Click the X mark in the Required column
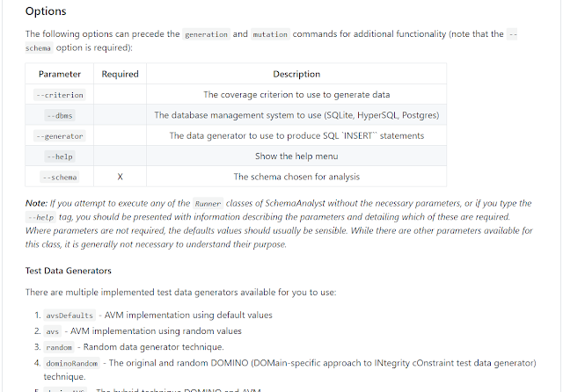 (120, 177)
